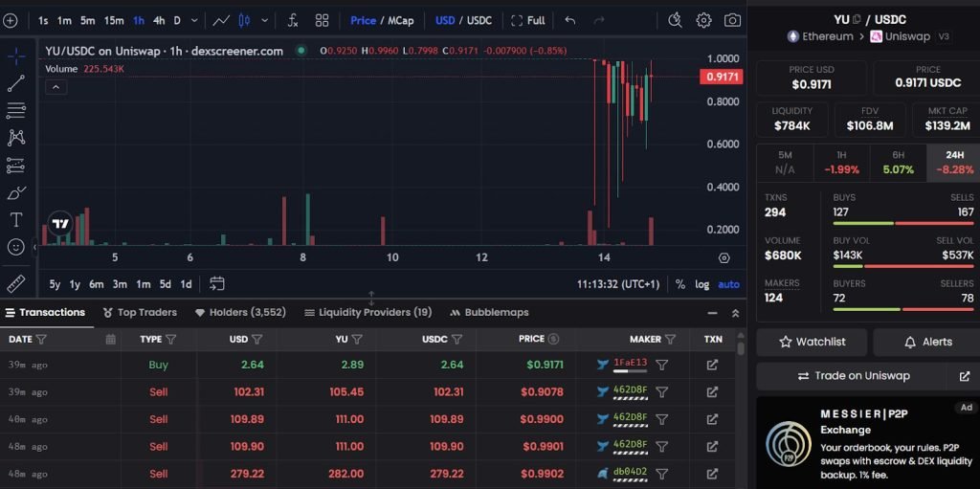Image resolution: width=980 pixels, height=489 pixels.
Task: Open the chart settings gear
Action: point(703,20)
